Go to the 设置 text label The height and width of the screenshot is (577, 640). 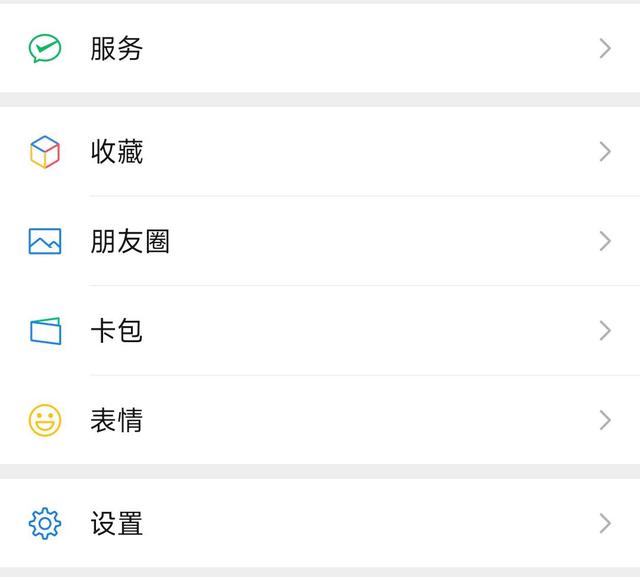[117, 524]
